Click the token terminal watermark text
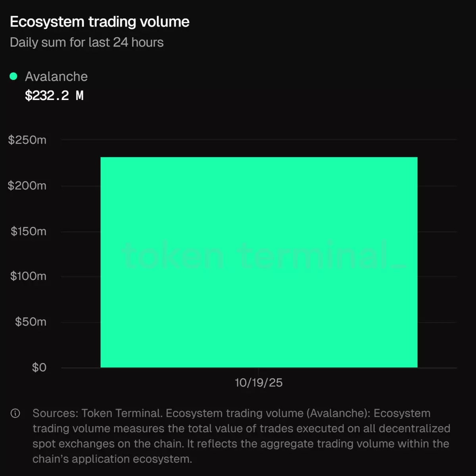 263,255
